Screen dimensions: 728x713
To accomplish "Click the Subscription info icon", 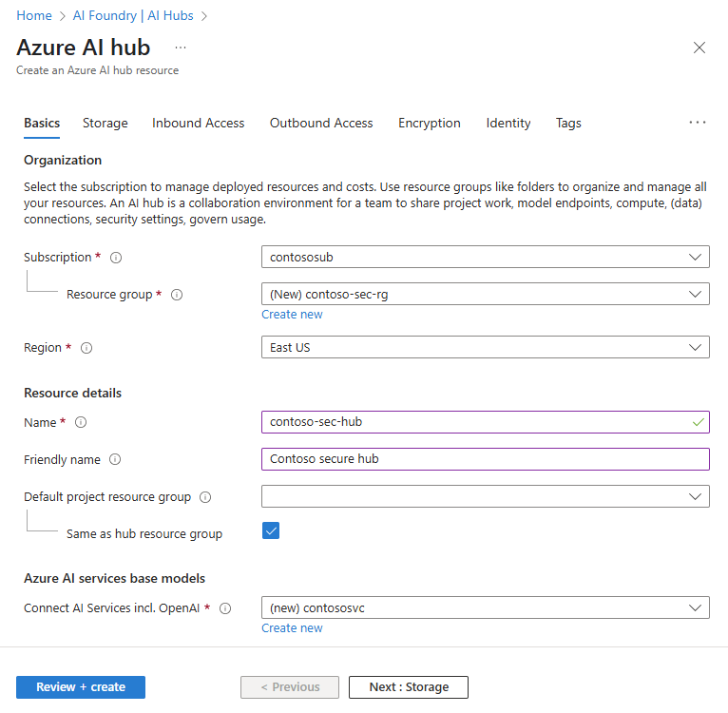I will click(116, 258).
